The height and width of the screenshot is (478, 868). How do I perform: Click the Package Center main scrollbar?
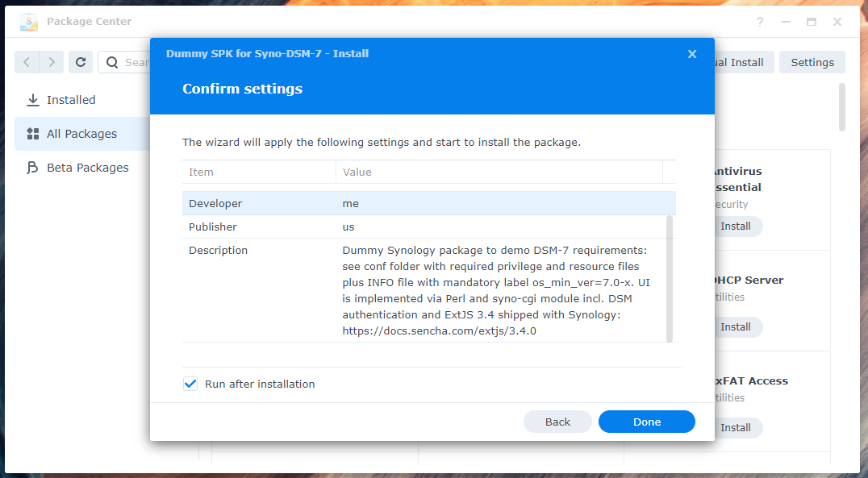tap(842, 107)
